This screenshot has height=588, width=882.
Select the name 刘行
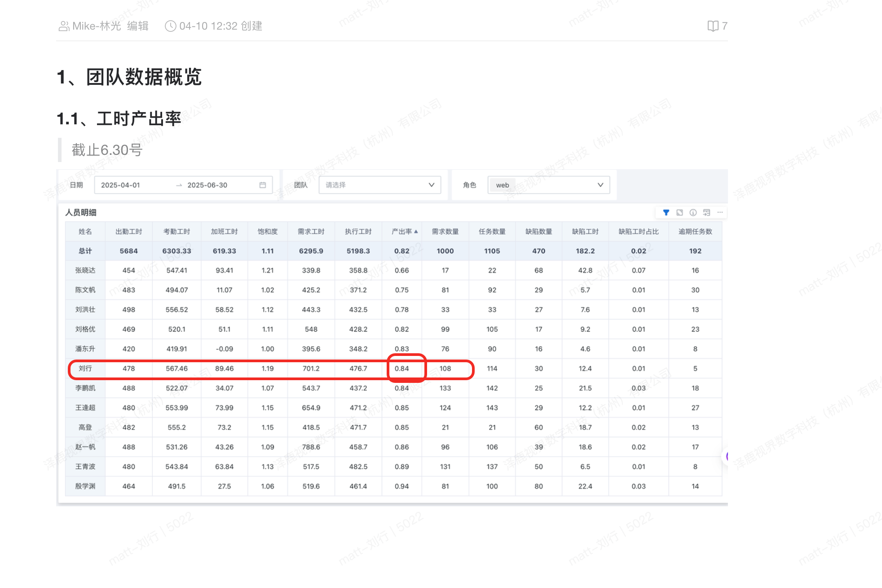[85, 369]
